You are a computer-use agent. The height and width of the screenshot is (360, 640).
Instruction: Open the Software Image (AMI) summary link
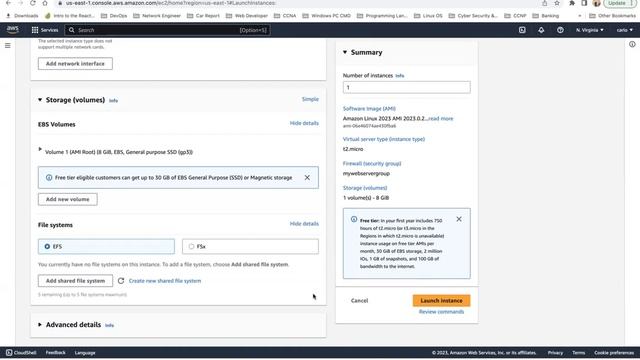pos(369,109)
